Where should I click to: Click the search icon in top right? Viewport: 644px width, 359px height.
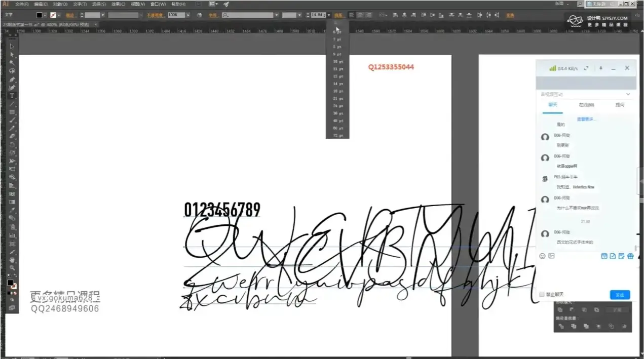click(x=580, y=4)
